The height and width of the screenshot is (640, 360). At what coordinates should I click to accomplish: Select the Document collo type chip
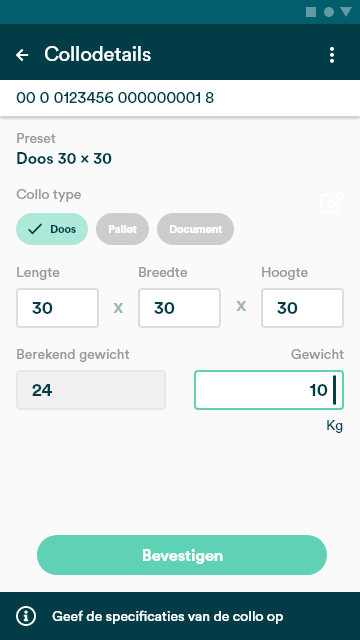click(196, 229)
